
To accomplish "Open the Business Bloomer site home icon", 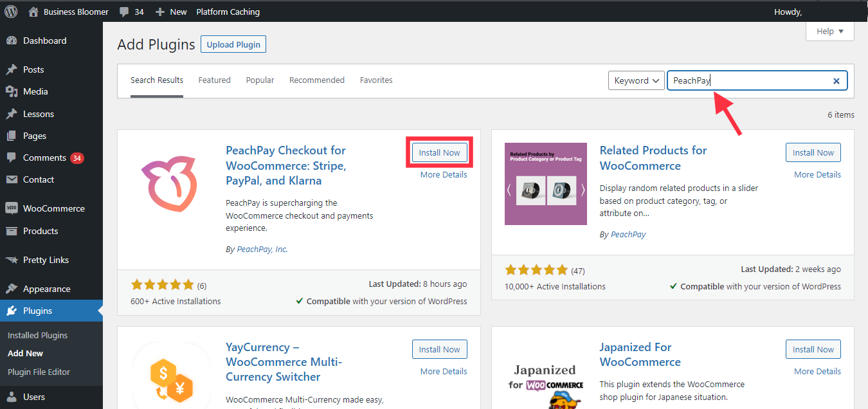I will [33, 12].
